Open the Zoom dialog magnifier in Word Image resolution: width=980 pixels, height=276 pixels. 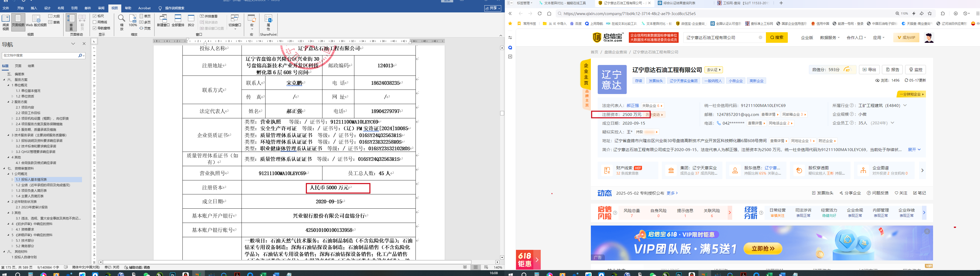[122, 22]
